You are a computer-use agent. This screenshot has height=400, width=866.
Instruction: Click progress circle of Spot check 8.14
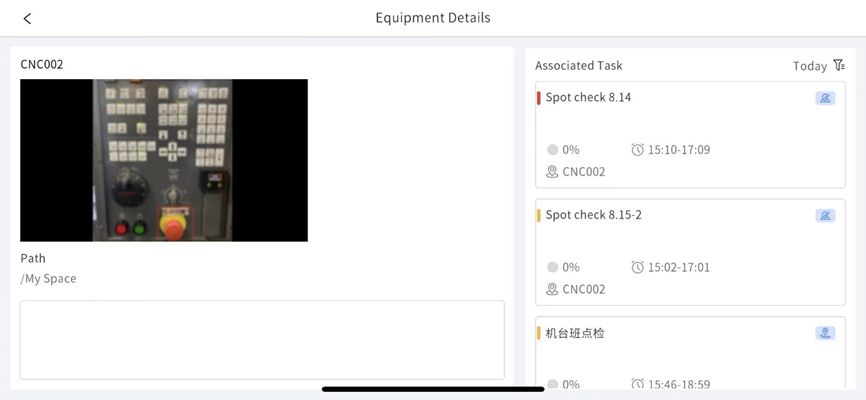coord(552,150)
